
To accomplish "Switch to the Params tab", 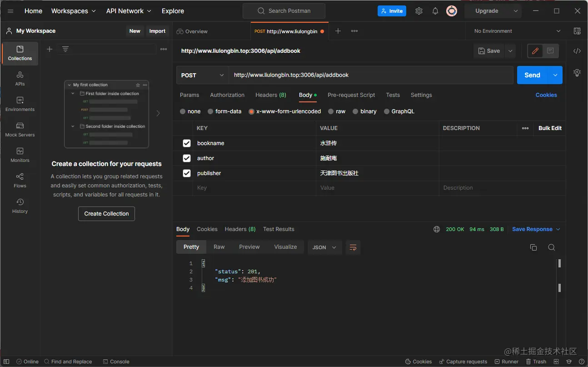I will click(x=189, y=95).
